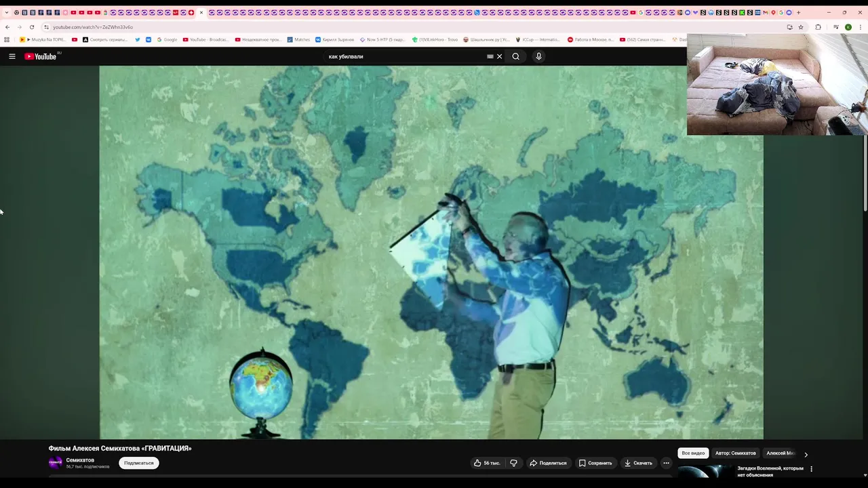Image resolution: width=868 pixels, height=488 pixels.
Task: Open the VK bookmark icon
Action: pyautogui.click(x=149, y=39)
